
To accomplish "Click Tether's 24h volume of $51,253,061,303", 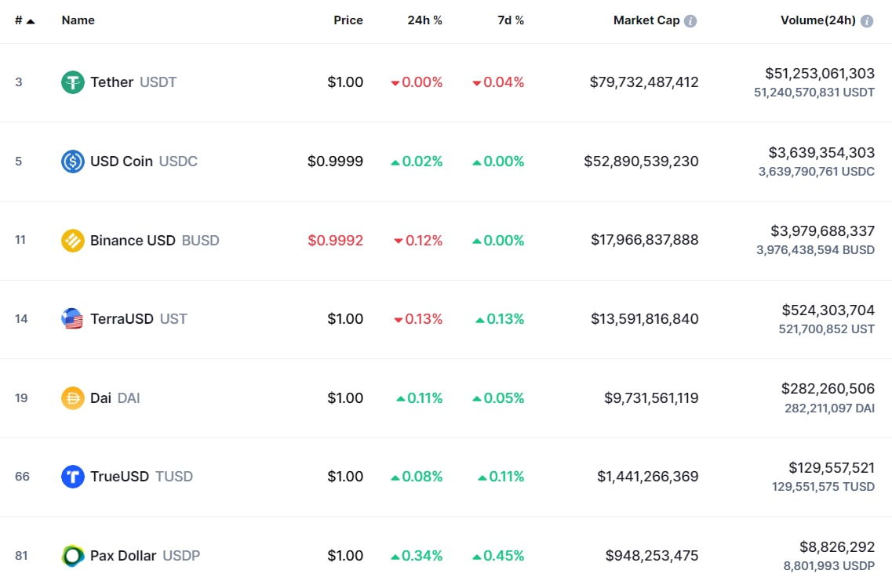I will [820, 74].
